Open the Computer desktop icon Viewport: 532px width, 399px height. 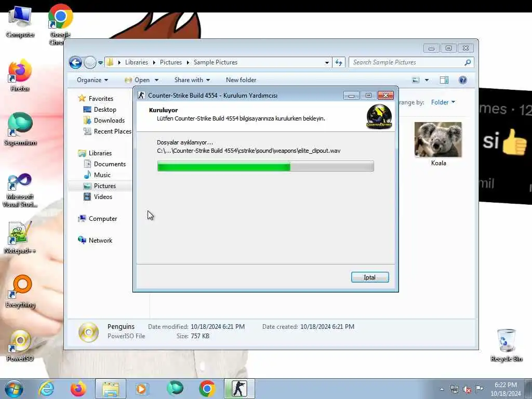pyautogui.click(x=20, y=20)
